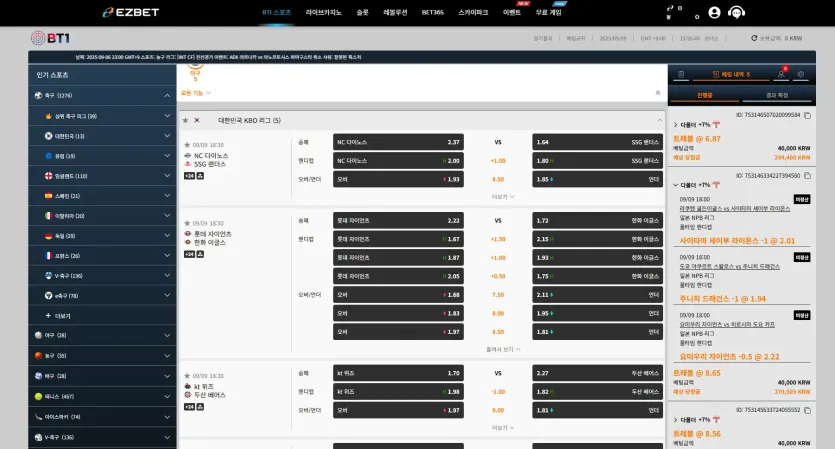Expand 대한민국 (13) league list

pos(167,136)
